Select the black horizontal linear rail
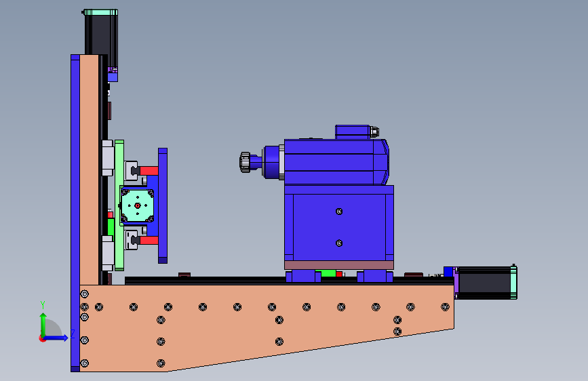This screenshot has width=588, height=381. (x=289, y=281)
